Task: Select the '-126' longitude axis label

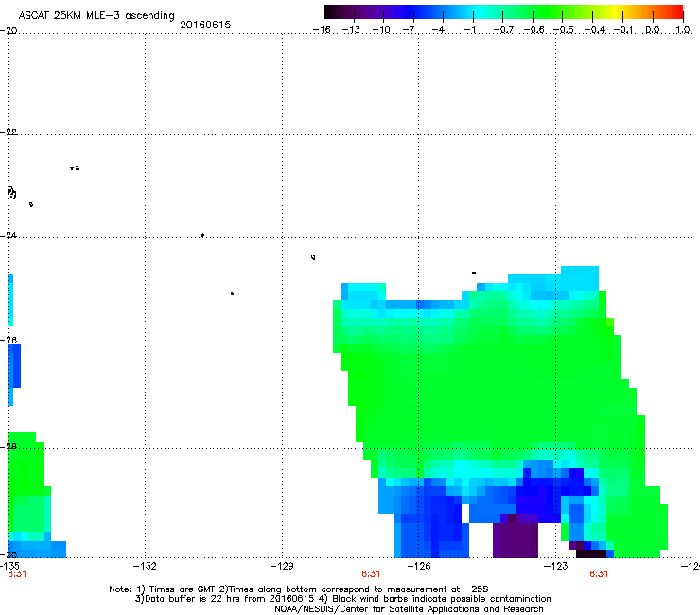Action: click(419, 566)
